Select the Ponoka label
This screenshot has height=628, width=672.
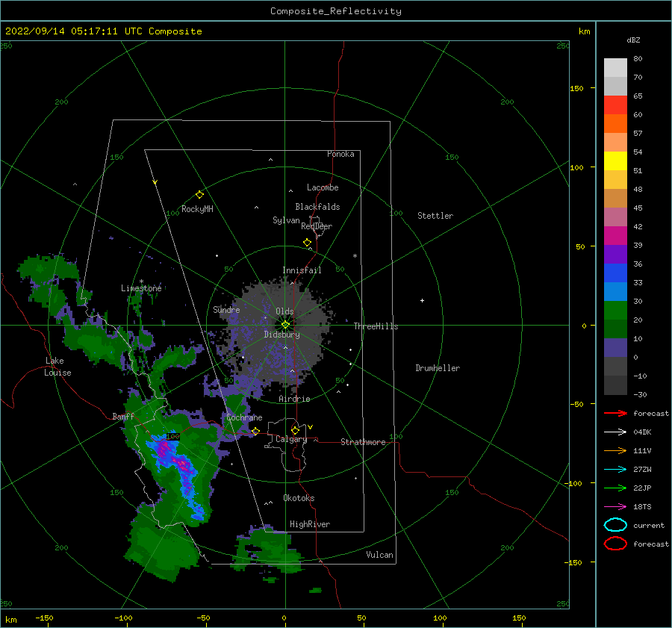click(x=340, y=155)
